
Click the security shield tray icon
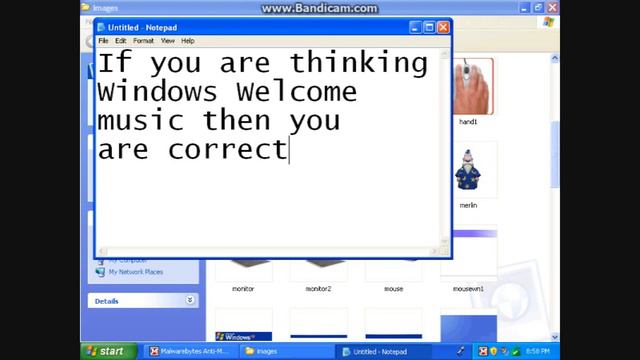494,351
